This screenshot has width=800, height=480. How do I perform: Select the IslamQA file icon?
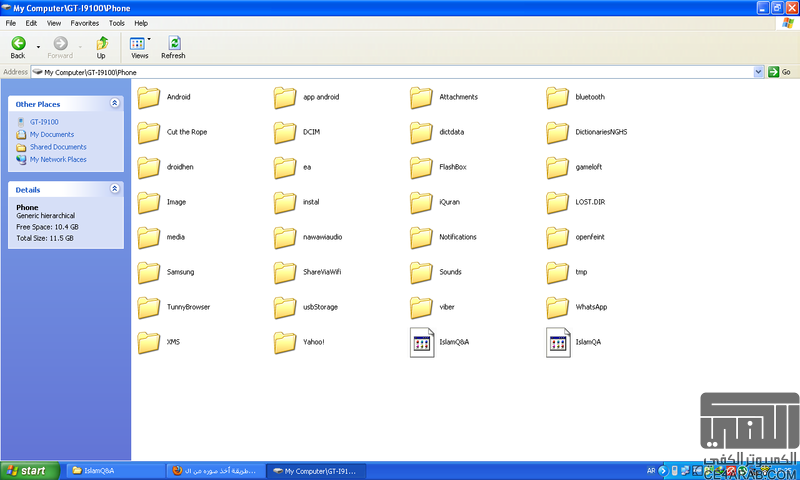(558, 343)
